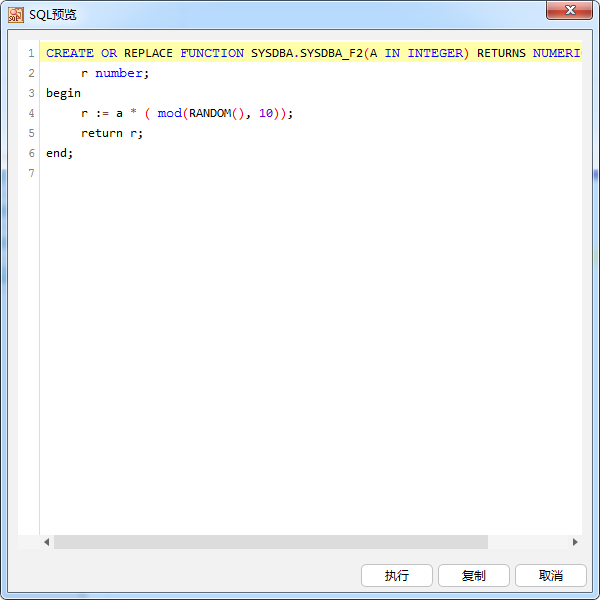Click the RETURNS keyword on line 1
Viewport: 600px width, 600px height.
click(501, 53)
